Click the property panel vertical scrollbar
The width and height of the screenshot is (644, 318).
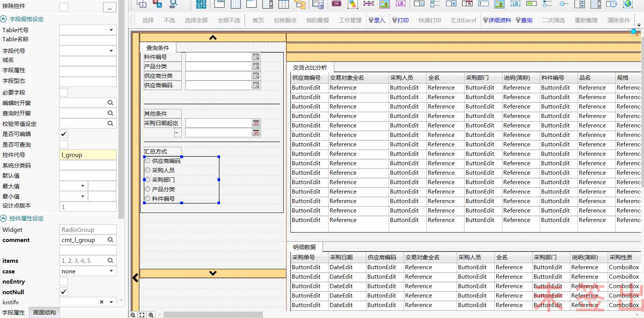[x=121, y=110]
